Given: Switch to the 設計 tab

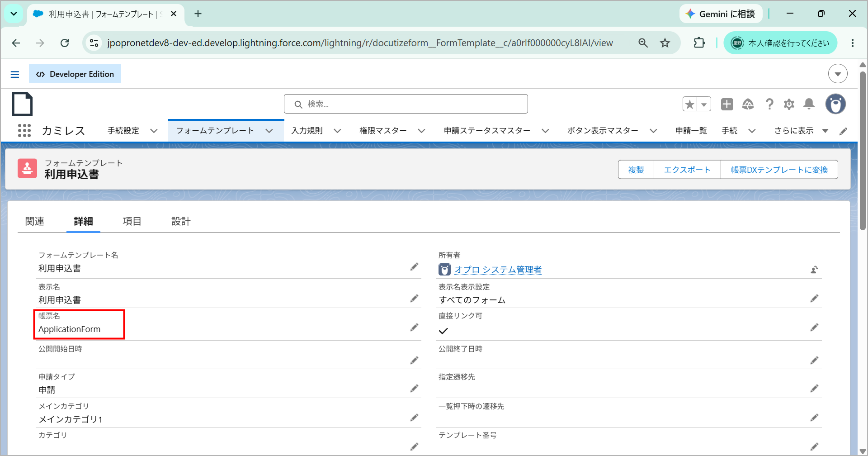Looking at the screenshot, I should [181, 221].
